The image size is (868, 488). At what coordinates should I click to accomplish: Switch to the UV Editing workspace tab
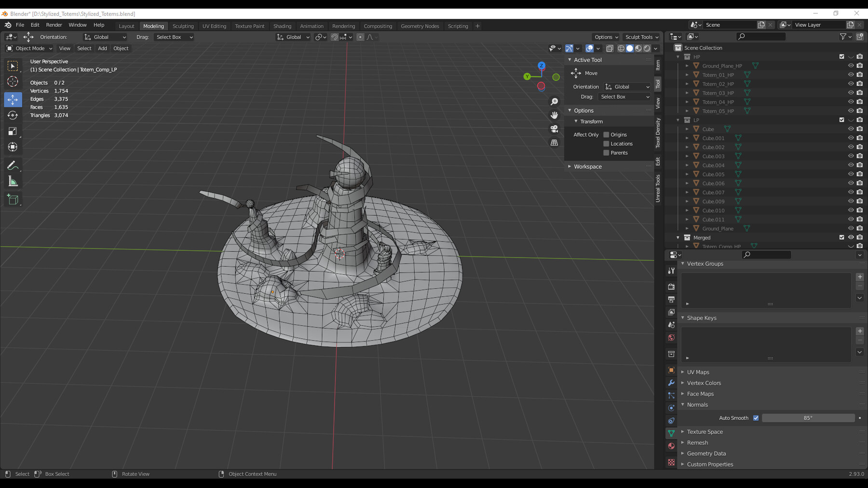click(x=215, y=26)
